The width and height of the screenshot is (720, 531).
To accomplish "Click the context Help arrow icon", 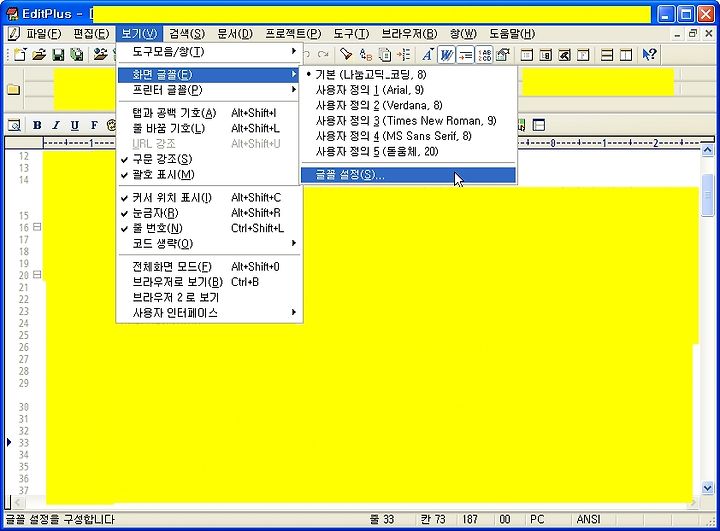I will click(649, 55).
